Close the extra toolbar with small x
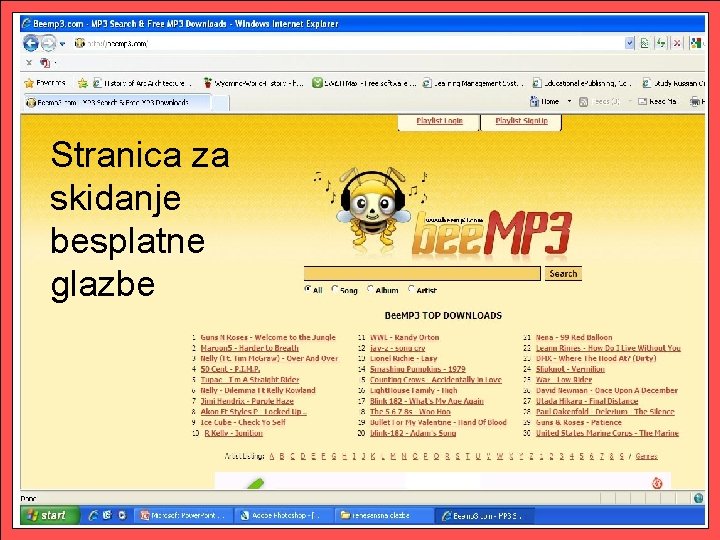720x540 pixels. click(x=29, y=62)
